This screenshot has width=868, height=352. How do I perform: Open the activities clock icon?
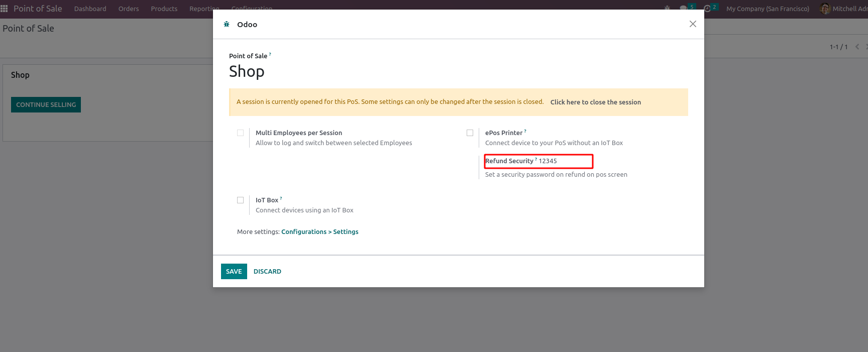click(707, 9)
